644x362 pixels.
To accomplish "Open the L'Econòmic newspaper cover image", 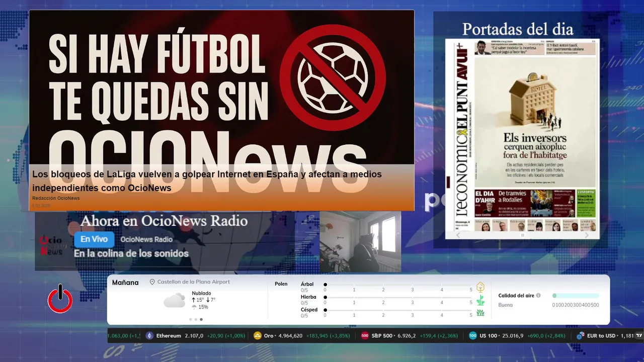I will tap(522, 135).
